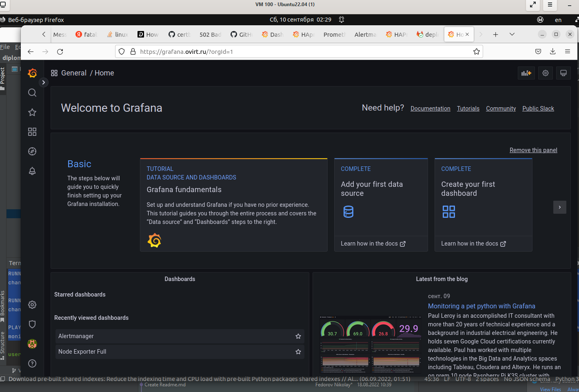Open the en keyboard layout indicator
Viewport: 579px width, 392px height.
[x=558, y=20]
